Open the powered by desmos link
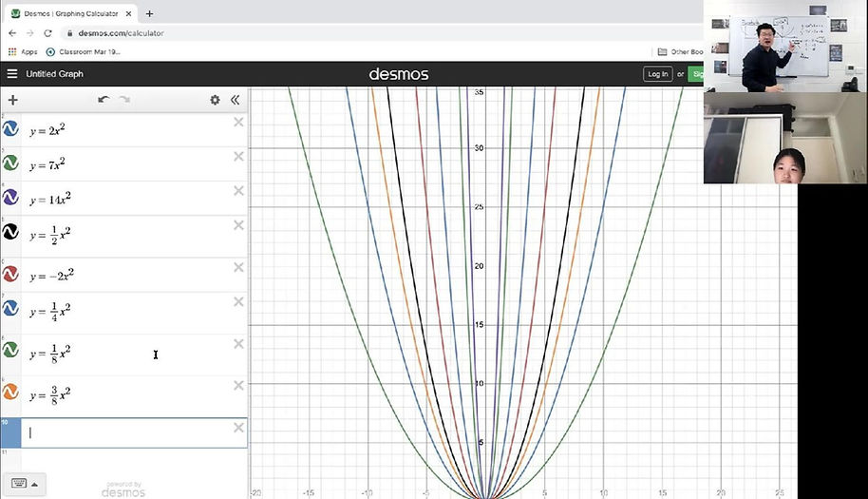This screenshot has width=868, height=499. [x=123, y=489]
